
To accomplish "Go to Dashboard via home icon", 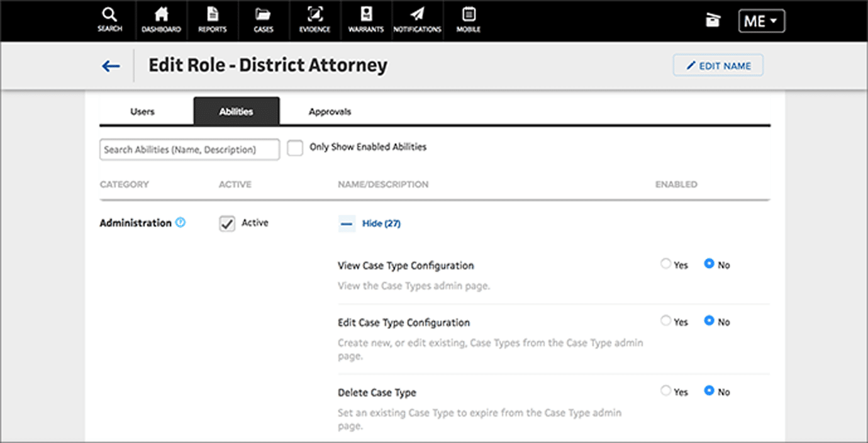I will [161, 20].
